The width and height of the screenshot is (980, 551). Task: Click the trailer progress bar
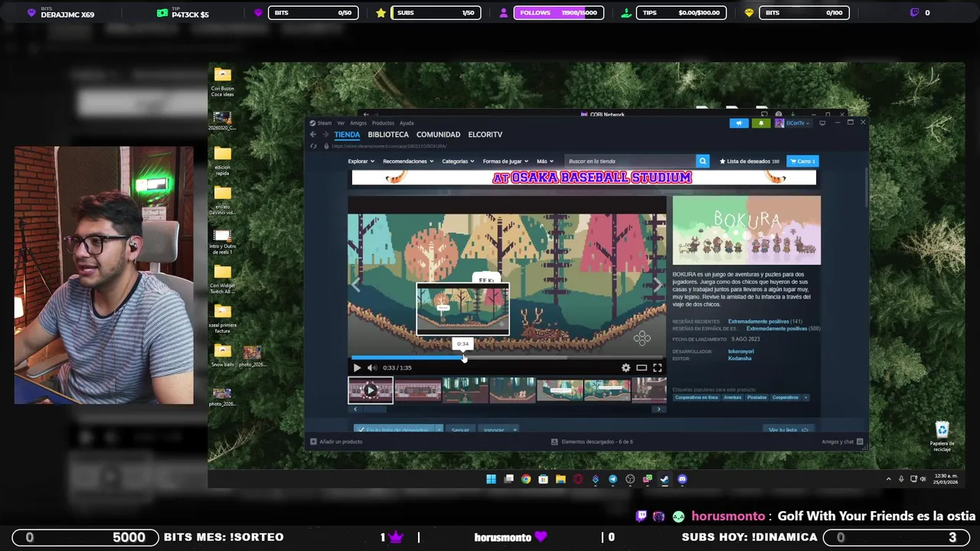coord(507,357)
